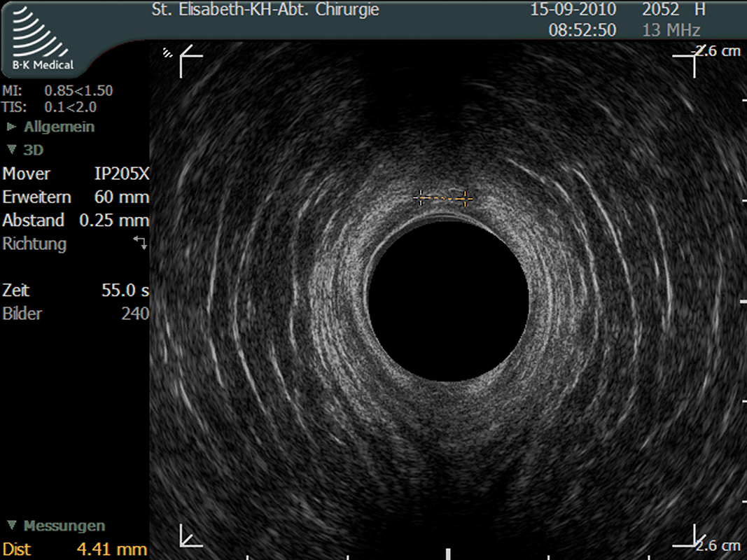
Task: Click the Abstand 0.25 mm value
Action: [x=114, y=220]
